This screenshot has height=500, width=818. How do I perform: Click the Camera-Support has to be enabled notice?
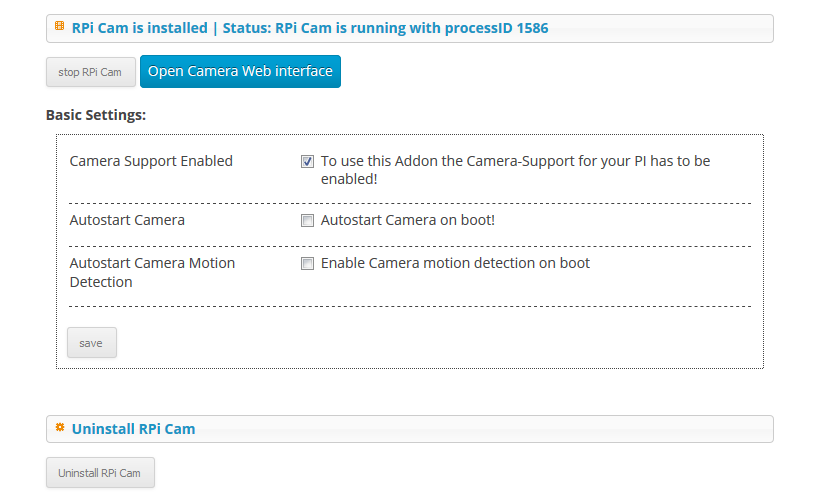pos(515,170)
